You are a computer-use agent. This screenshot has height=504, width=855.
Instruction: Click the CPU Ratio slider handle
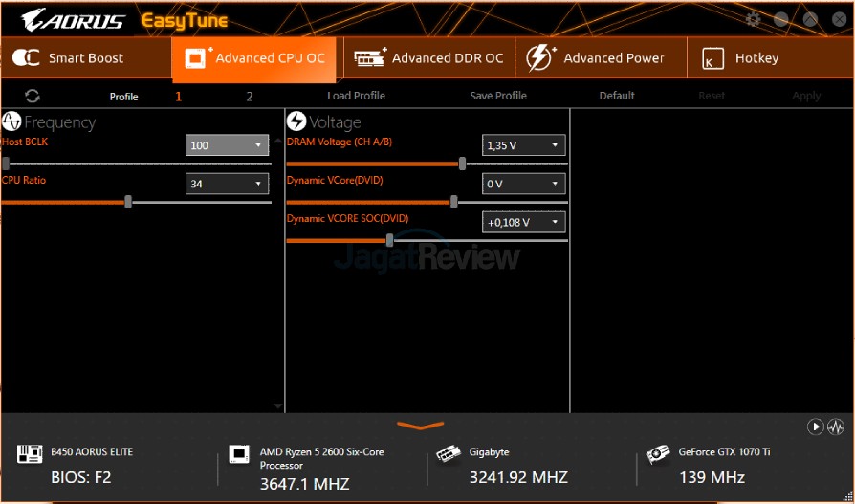[x=128, y=202]
